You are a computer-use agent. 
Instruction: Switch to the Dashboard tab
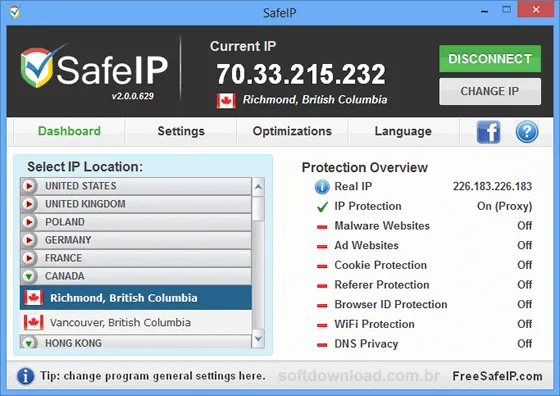pos(69,131)
